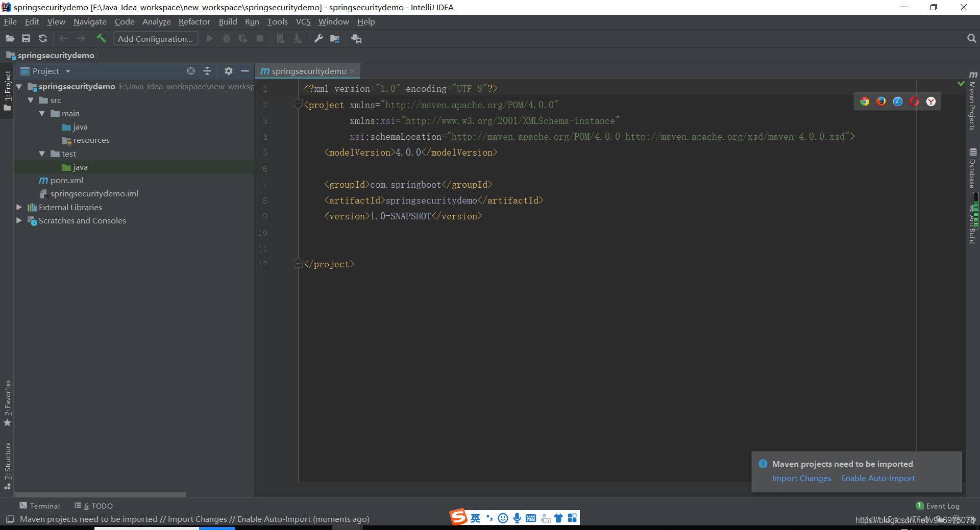Click the Run play icon
980x530 pixels.
(x=210, y=39)
